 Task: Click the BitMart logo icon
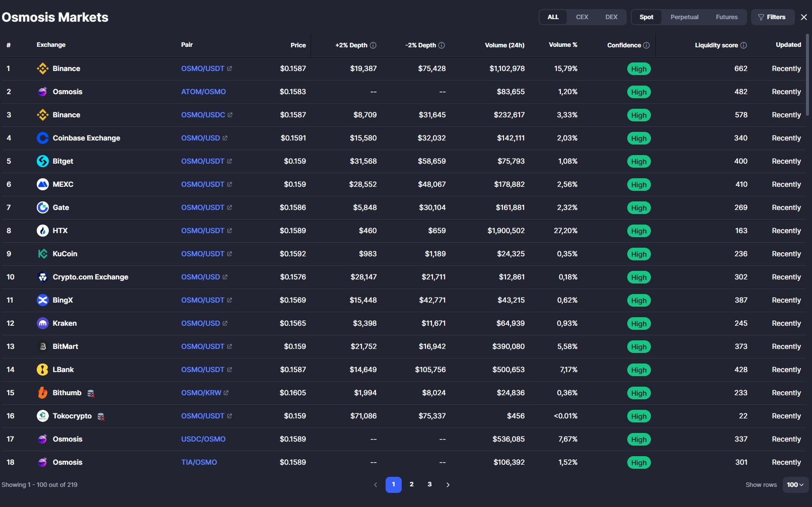point(43,346)
